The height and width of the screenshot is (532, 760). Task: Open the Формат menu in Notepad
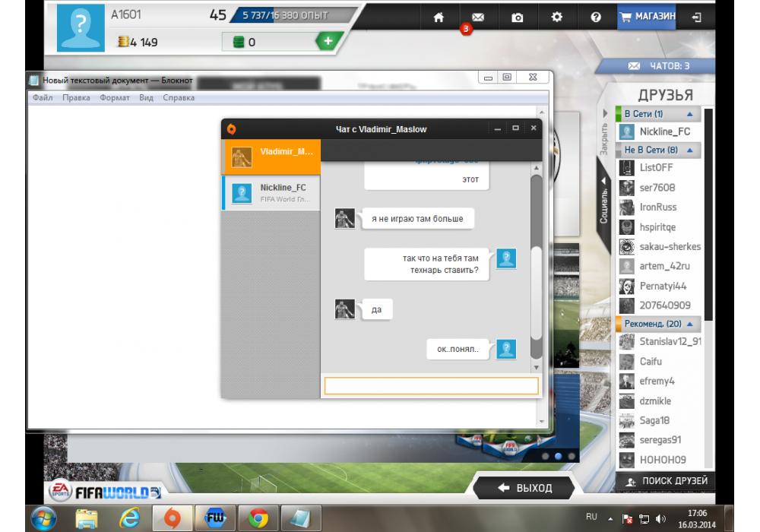[x=114, y=97]
